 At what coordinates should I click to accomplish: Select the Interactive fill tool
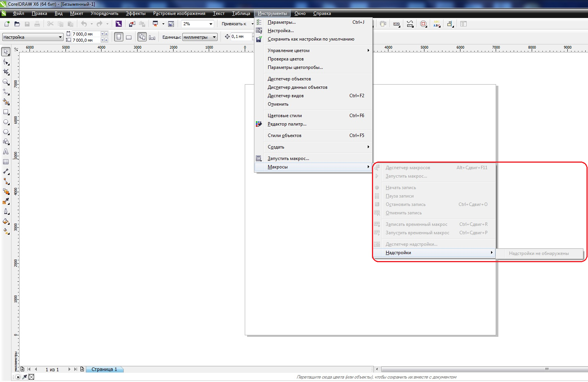click(6, 231)
